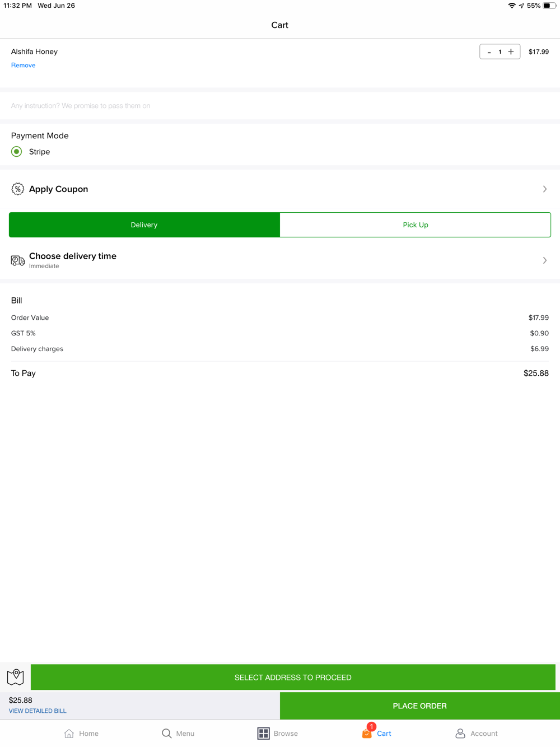Viewport: 560px width, 747px height.
Task: Click the Cart page title
Action: click(280, 25)
